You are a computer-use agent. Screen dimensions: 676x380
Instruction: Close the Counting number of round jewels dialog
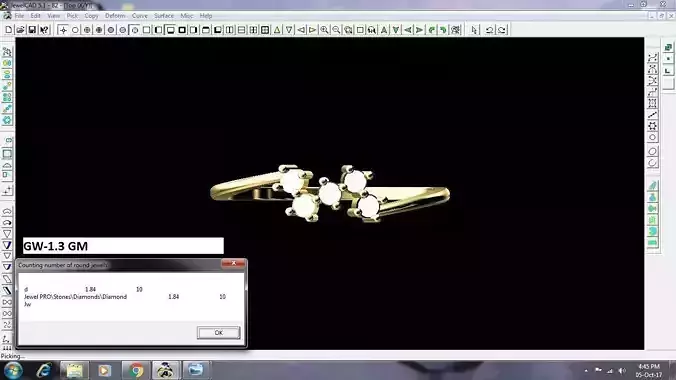(233, 263)
